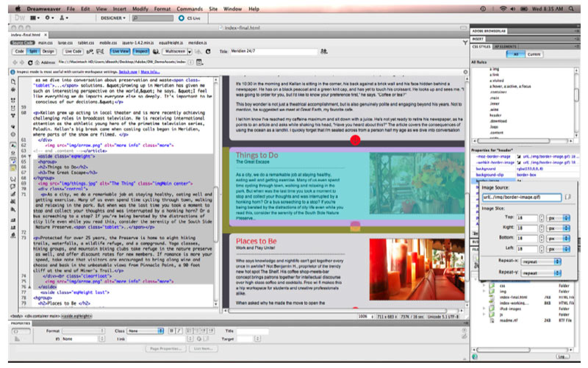Expand the css folder in Files
Viewport: 588px width, 368px height.
(x=484, y=286)
